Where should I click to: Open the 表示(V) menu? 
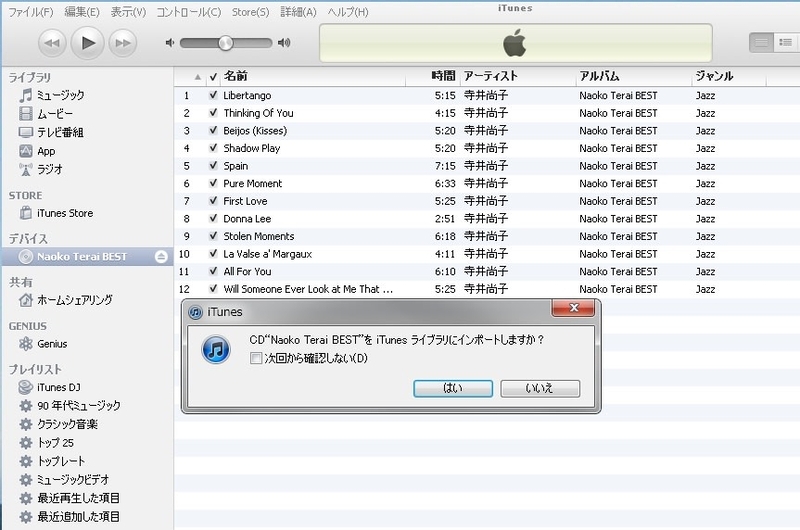pyautogui.click(x=128, y=12)
